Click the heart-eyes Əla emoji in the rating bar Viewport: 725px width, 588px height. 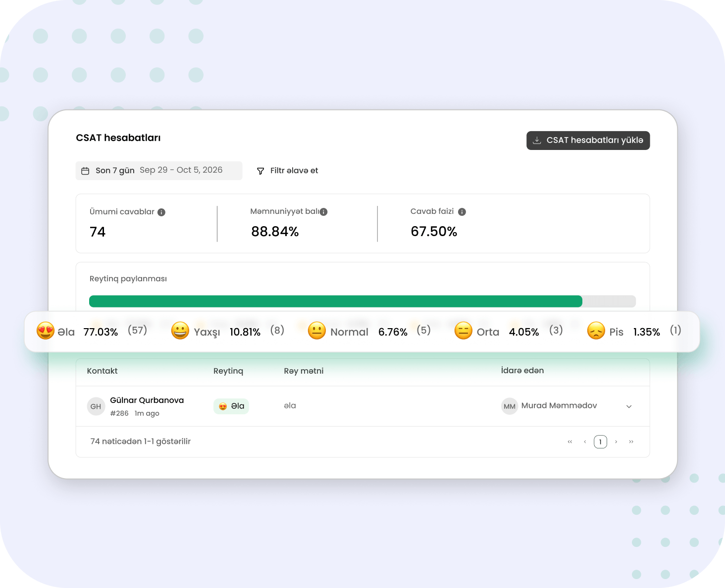46,331
